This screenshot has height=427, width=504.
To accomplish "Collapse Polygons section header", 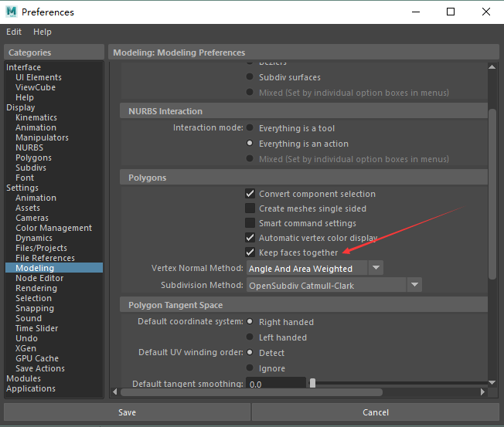I will tap(304, 178).
